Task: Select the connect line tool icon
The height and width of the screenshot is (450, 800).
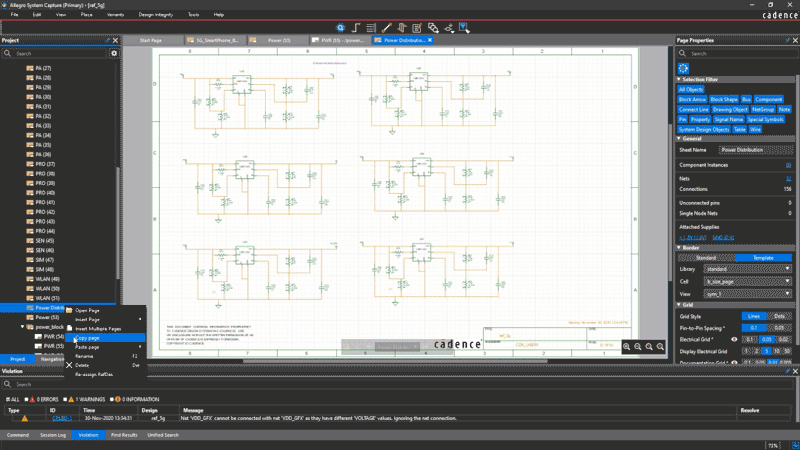Action: [x=387, y=28]
